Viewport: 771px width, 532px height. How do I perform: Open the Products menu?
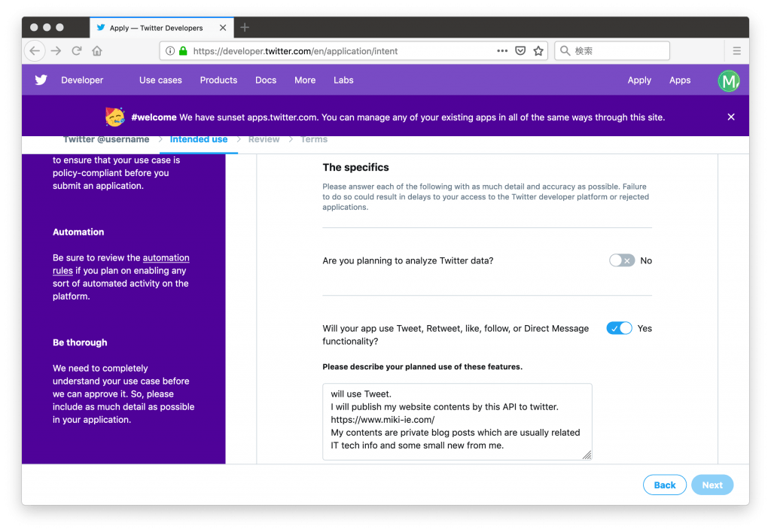(x=218, y=80)
